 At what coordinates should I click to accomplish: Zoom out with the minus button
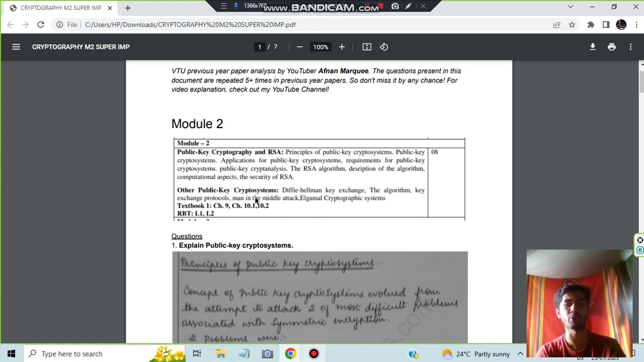[299, 47]
